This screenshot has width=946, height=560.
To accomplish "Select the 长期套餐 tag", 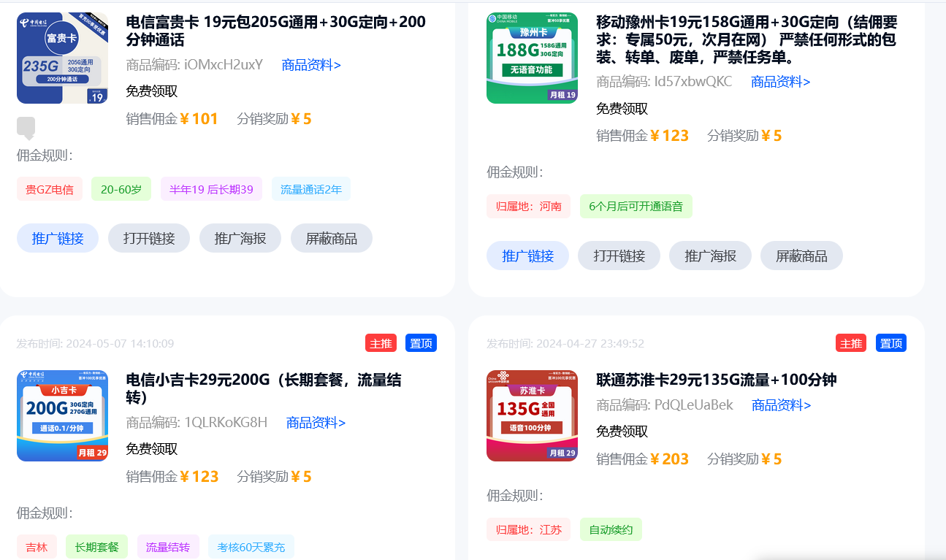I will click(96, 546).
